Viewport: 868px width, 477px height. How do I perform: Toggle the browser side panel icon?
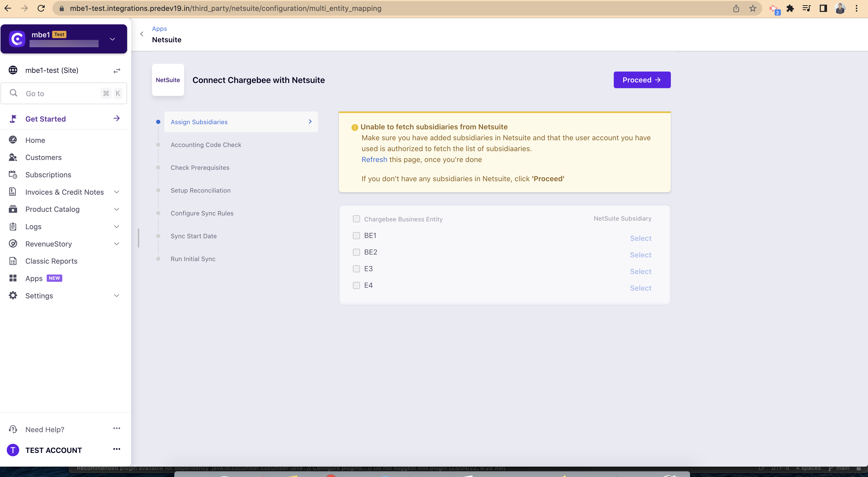pos(823,8)
